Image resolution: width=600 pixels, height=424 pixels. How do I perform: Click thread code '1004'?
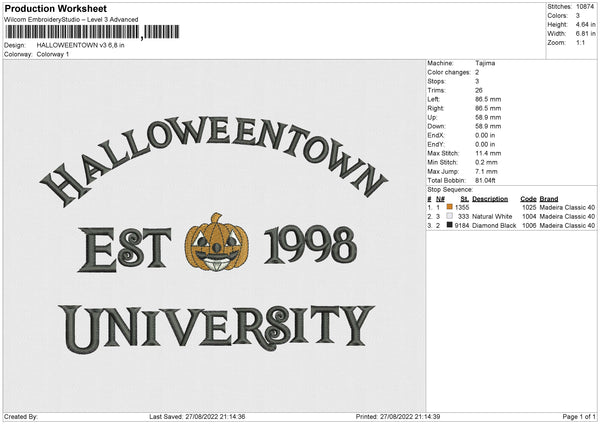pos(529,217)
